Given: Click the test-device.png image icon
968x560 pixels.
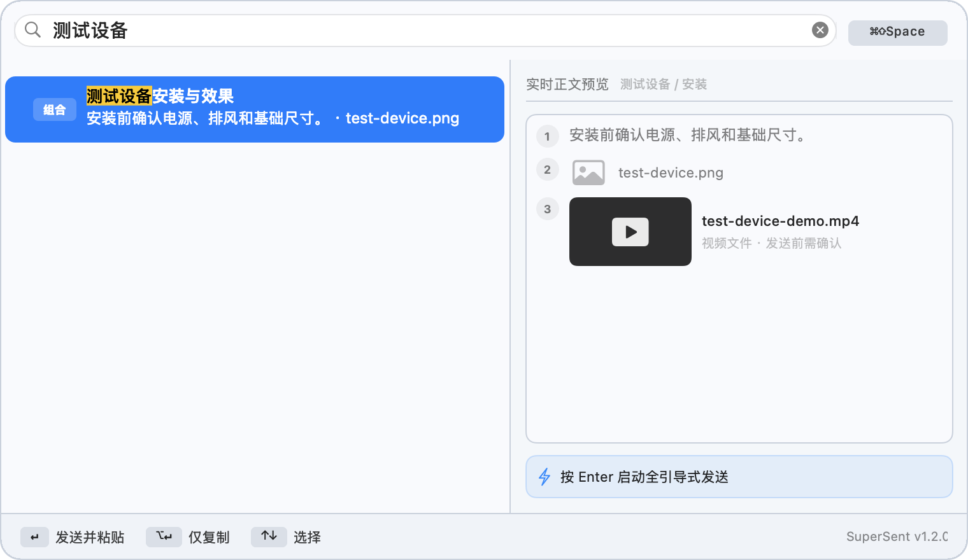Looking at the screenshot, I should [588, 172].
